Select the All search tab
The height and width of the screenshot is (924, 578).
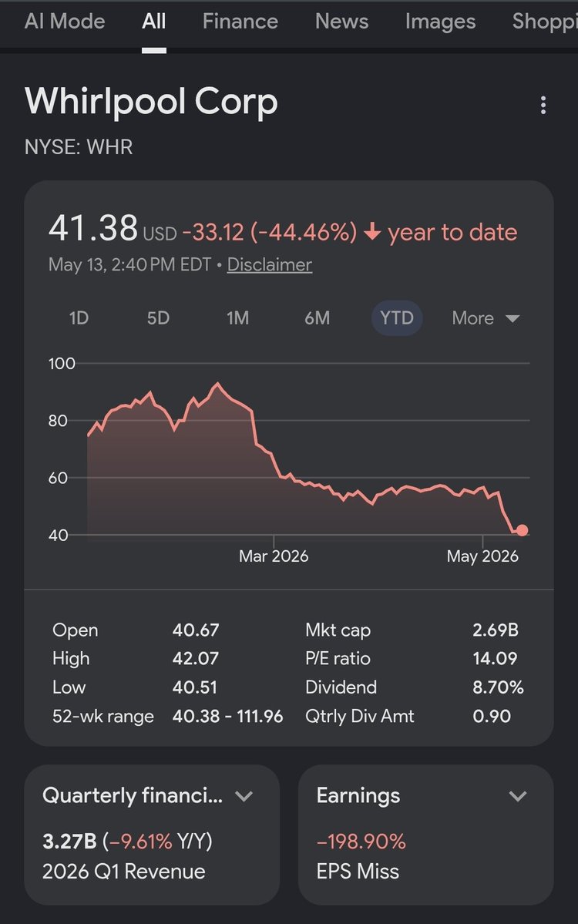(x=154, y=22)
